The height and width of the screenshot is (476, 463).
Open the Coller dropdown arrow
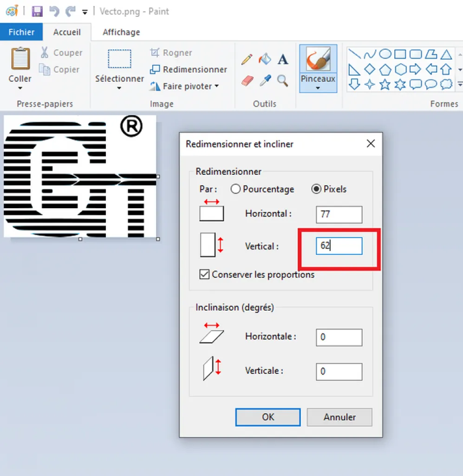click(x=20, y=88)
